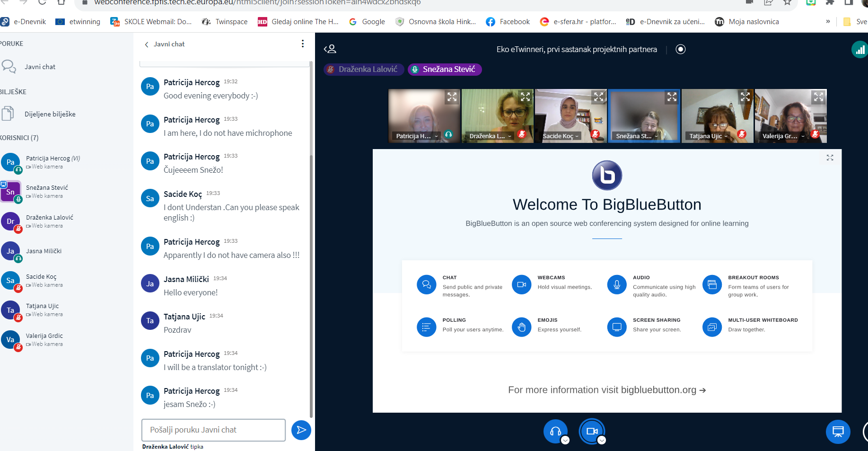Image resolution: width=868 pixels, height=451 pixels.
Task: Open Patricija H... webcam name dropdown
Action: tap(417, 136)
